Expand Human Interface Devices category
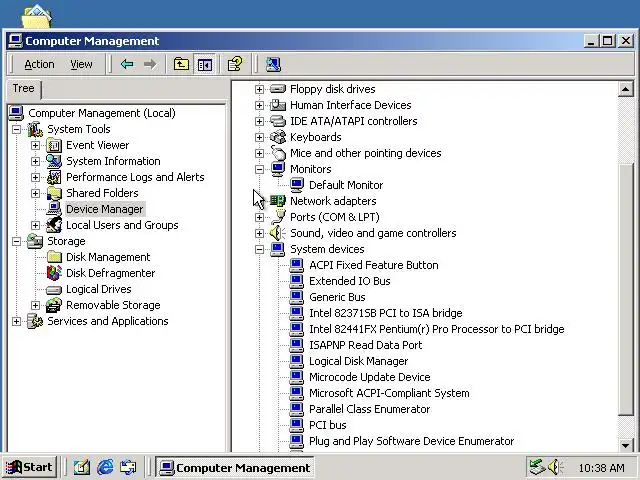 (x=259, y=105)
